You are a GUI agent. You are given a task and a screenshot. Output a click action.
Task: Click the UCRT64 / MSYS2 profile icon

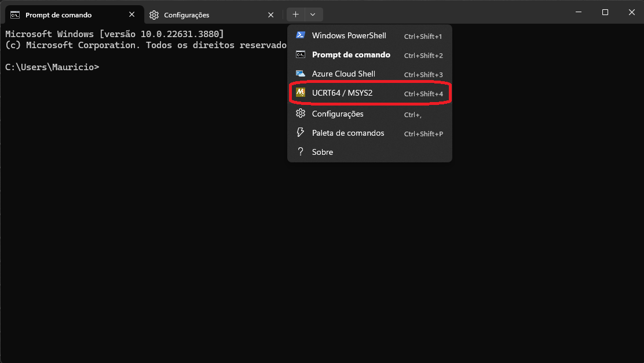click(x=301, y=93)
